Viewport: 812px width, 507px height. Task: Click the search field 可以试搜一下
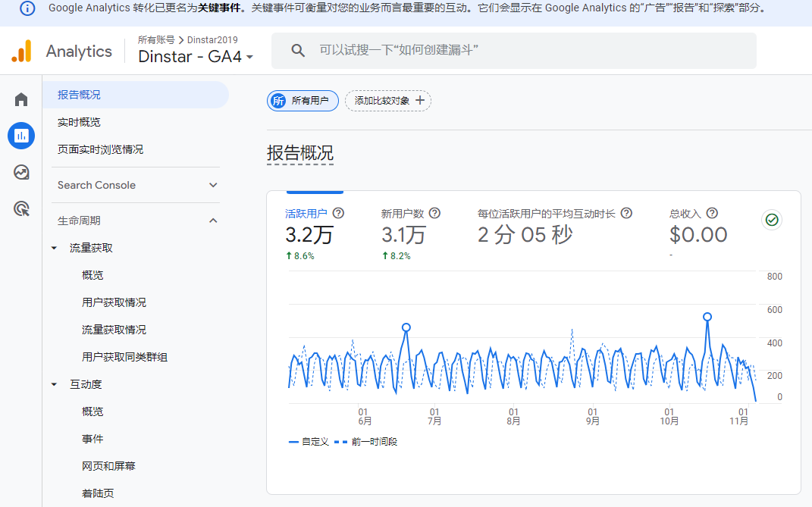pyautogui.click(x=514, y=50)
